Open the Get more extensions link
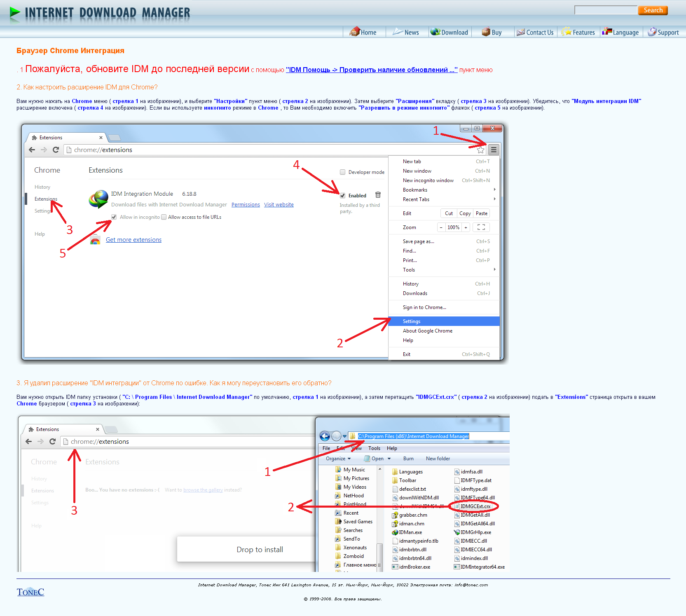Screen dimensions: 686x616 click(x=133, y=240)
